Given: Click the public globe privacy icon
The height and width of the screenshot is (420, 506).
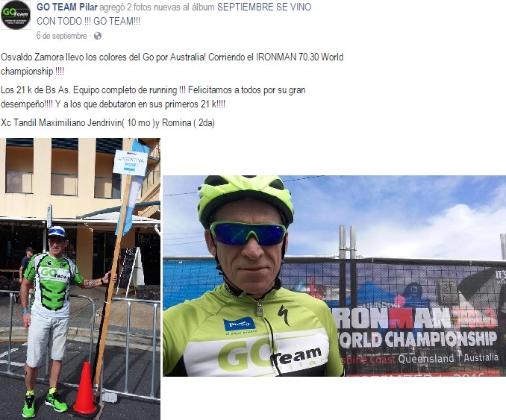Looking at the screenshot, I should point(98,36).
